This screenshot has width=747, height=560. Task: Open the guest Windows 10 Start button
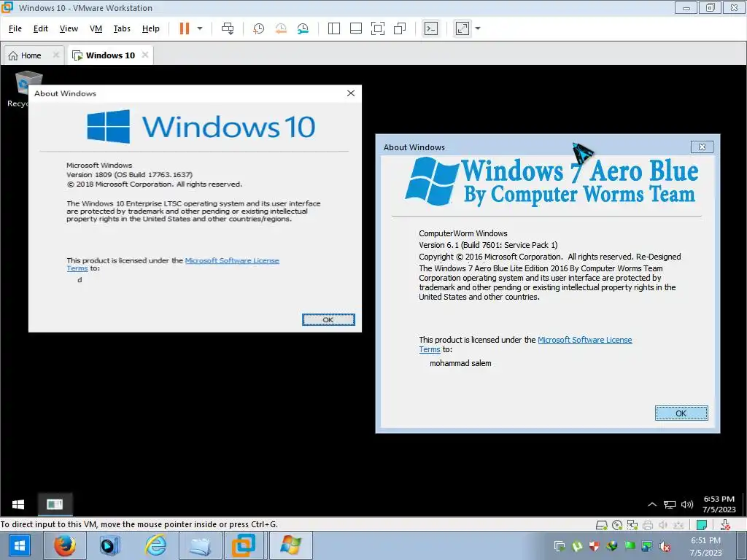coord(18,505)
